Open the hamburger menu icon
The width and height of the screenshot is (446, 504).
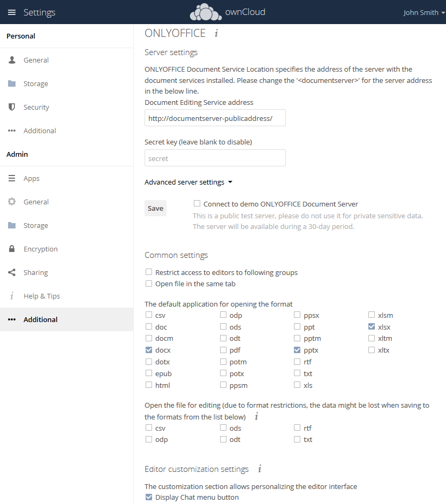coord(12,12)
